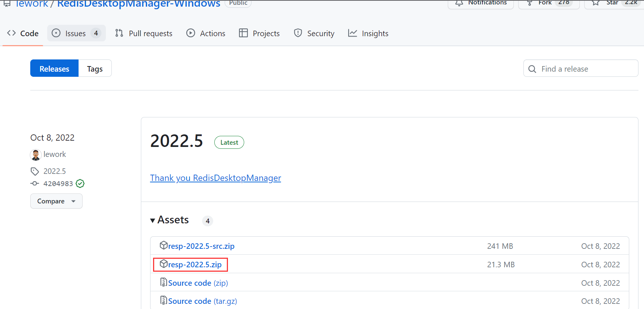The height and width of the screenshot is (309, 644).
Task: Click the 241 MB size text
Action: (x=500, y=246)
